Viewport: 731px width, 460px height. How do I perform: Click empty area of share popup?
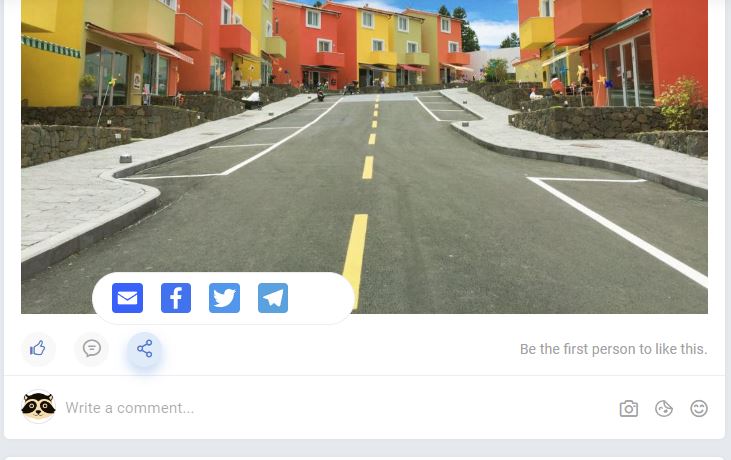pyautogui.click(x=319, y=298)
